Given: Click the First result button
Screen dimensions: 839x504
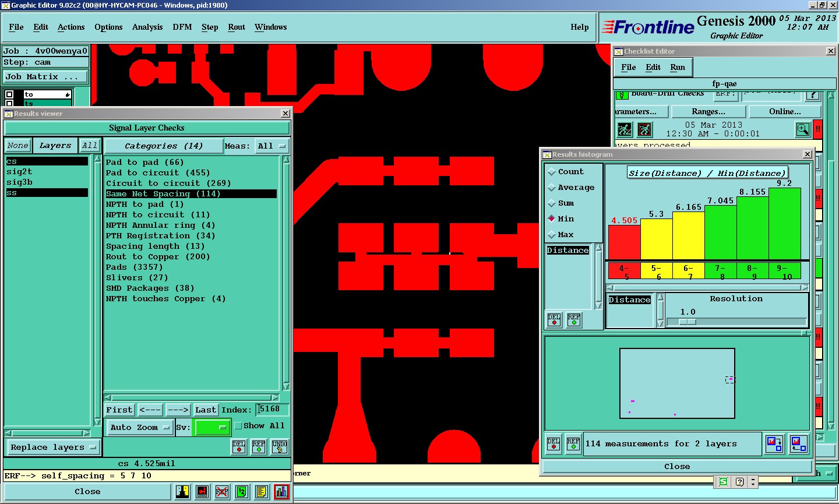Looking at the screenshot, I should click(119, 410).
